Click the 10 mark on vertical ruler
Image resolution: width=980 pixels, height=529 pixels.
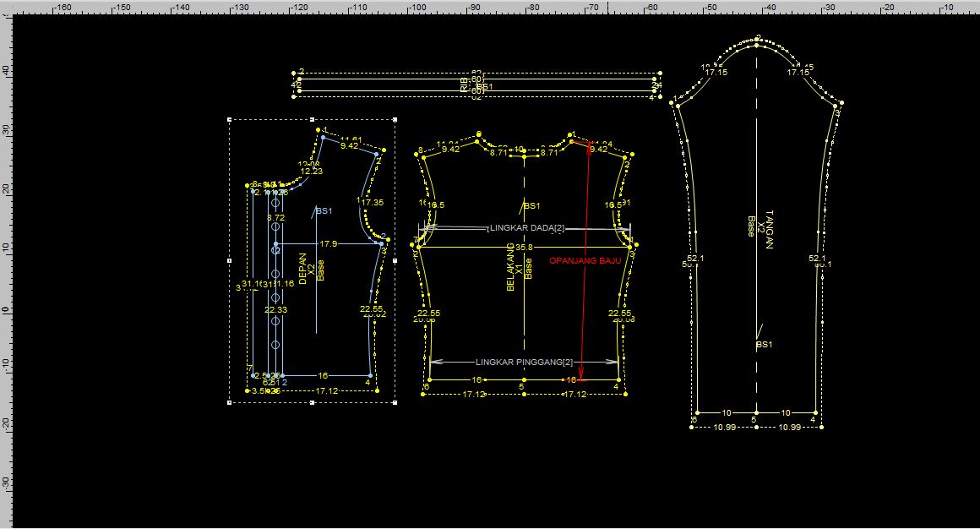coord(6,250)
